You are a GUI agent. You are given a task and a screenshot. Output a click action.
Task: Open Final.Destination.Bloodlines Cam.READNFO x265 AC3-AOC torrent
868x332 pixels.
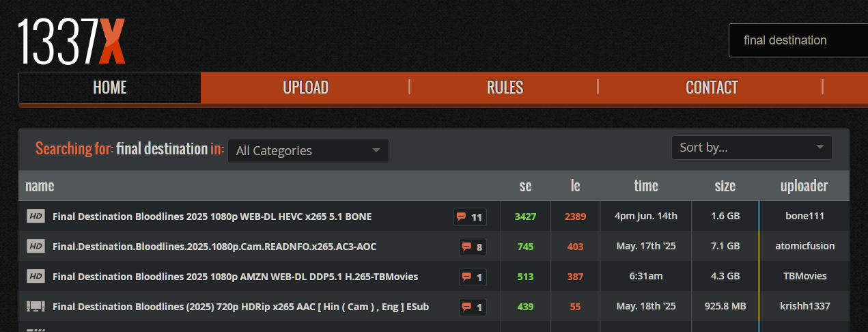click(214, 246)
